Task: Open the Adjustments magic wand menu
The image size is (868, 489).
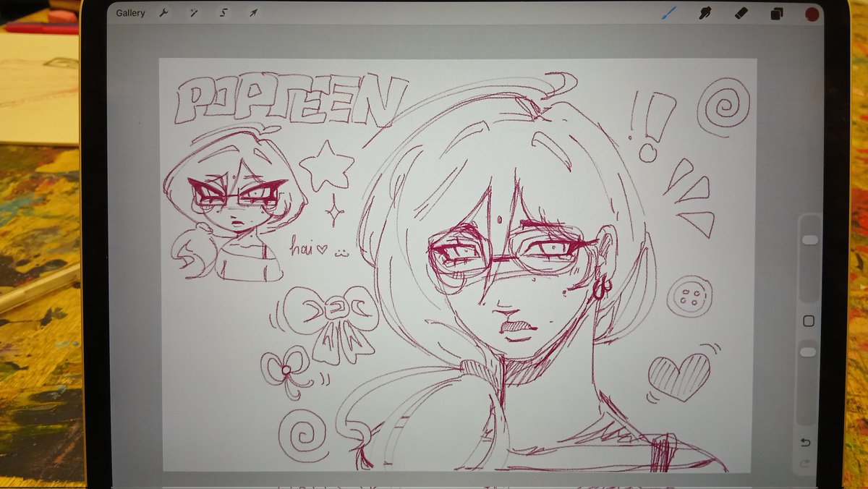Action: (x=193, y=13)
